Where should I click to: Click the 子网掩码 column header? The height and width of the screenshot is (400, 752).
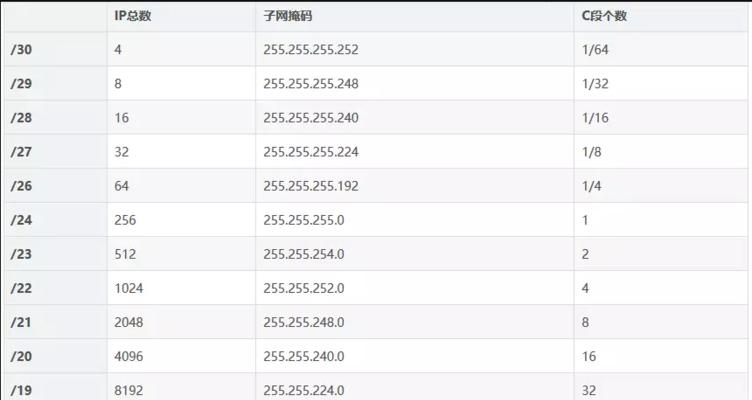click(x=287, y=16)
